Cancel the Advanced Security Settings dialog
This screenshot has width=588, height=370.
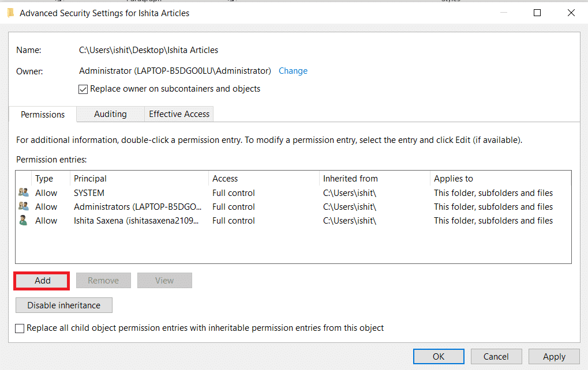coord(496,356)
